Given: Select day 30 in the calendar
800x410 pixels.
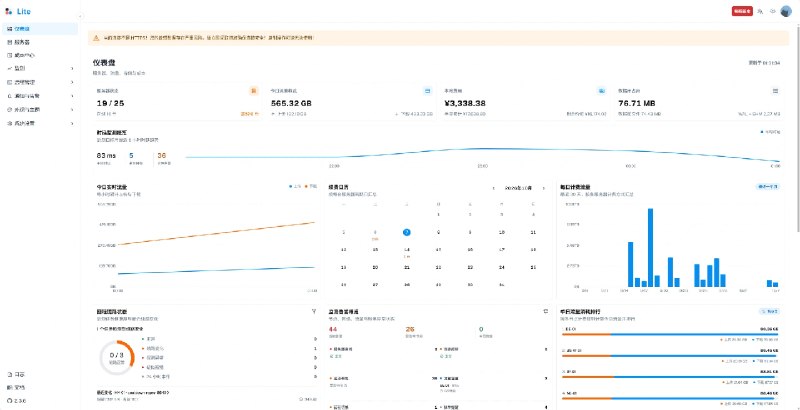Looking at the screenshot, I should [x=470, y=285].
